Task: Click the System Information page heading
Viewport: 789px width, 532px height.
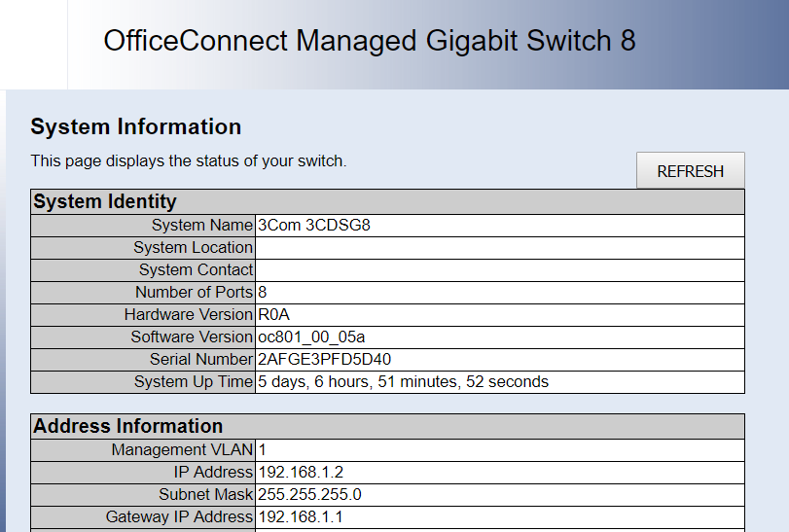Action: [136, 126]
